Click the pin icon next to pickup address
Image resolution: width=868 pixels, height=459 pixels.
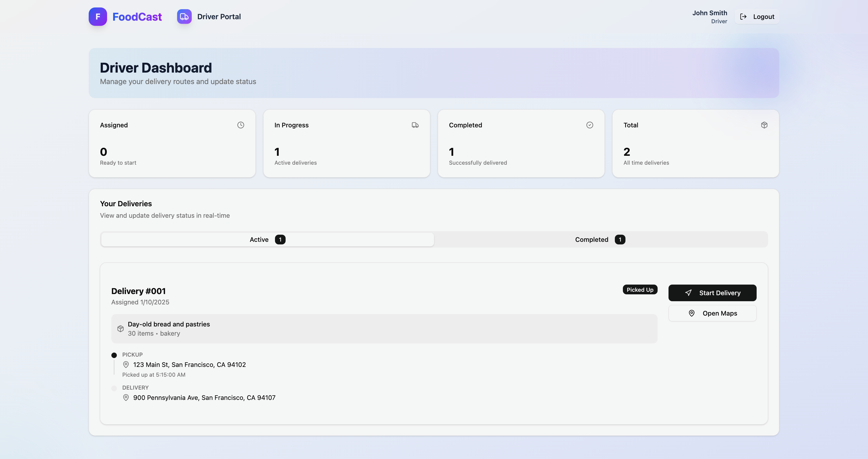point(126,364)
